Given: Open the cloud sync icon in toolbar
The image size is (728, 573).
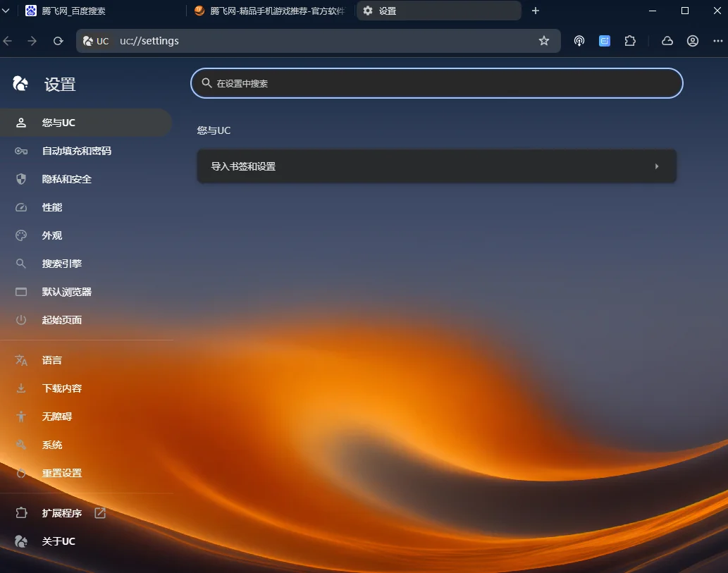Looking at the screenshot, I should click(x=667, y=41).
